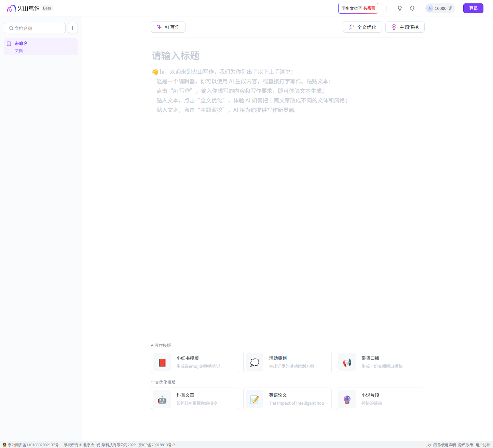Viewport: 493px width, 448px height.
Task: Click the sparkle icon on AI 写作
Action: point(159,27)
